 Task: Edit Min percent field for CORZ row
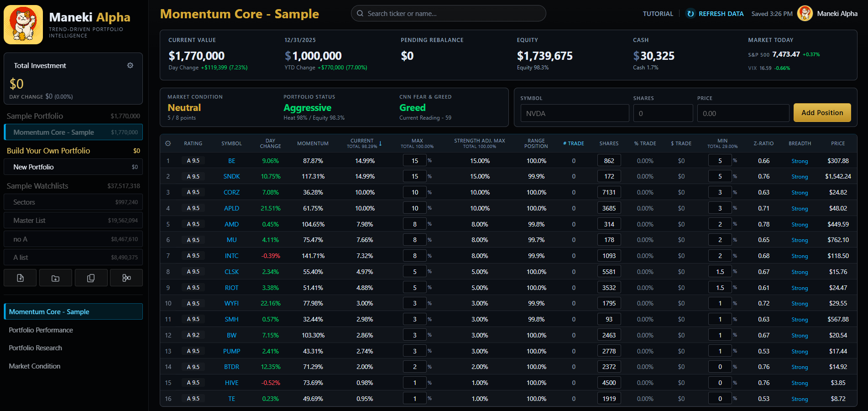click(720, 192)
